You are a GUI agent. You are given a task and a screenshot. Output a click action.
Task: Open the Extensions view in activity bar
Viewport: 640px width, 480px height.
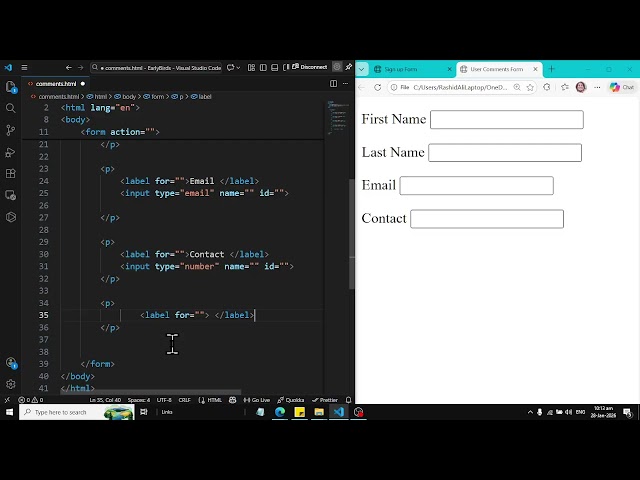pos(11,173)
